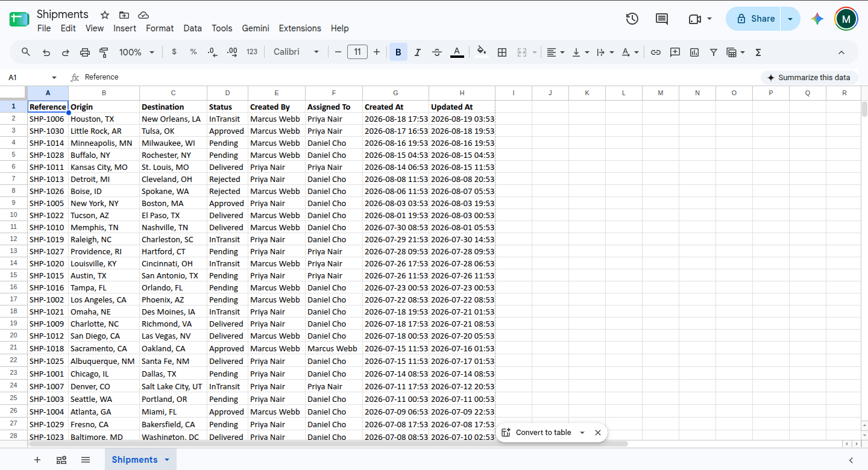Open the borders tool
868x470 pixels.
(502, 52)
